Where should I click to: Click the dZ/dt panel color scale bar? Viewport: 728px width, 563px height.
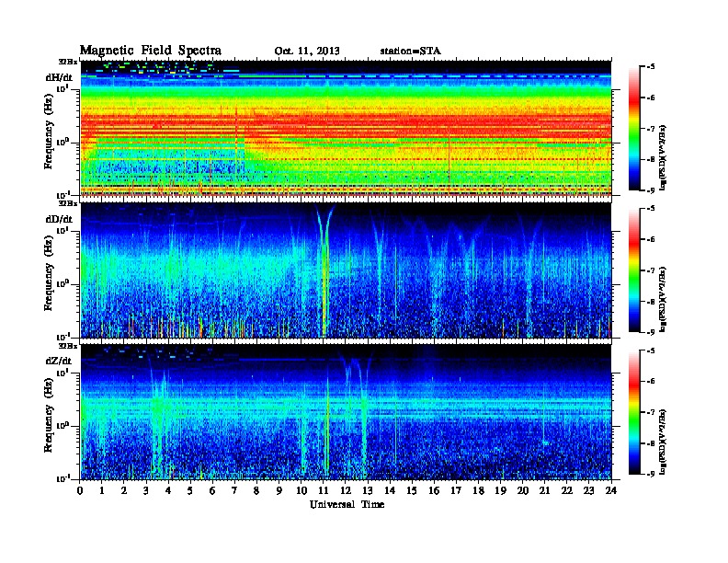(x=634, y=412)
